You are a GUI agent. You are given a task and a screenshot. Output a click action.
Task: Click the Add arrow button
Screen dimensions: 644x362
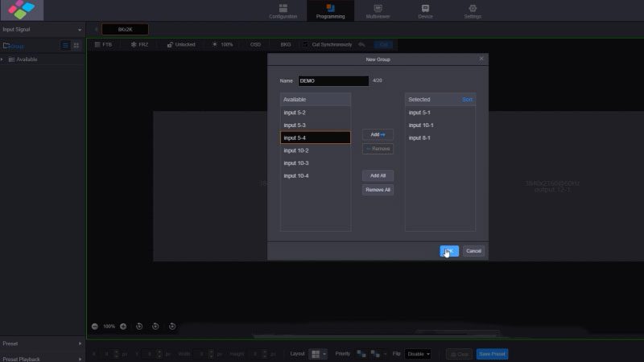(378, 134)
